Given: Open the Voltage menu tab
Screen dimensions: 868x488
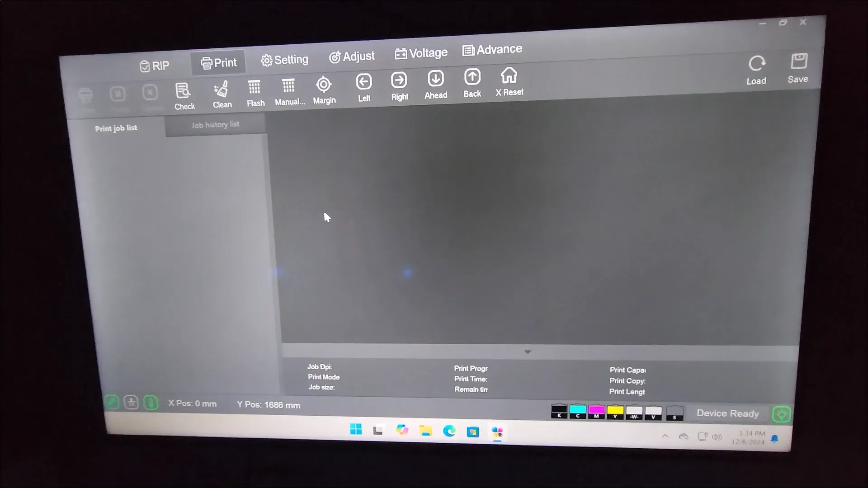Looking at the screenshot, I should click(x=421, y=53).
